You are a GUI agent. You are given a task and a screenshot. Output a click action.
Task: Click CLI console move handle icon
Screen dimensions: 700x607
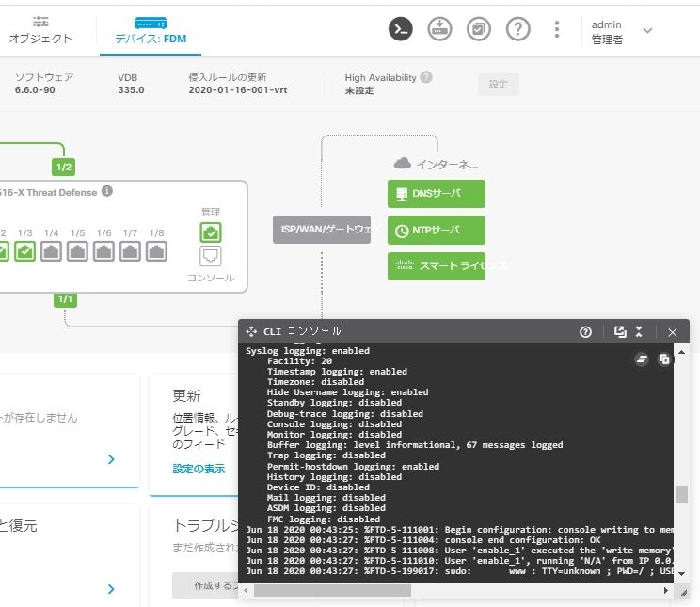[x=251, y=331]
